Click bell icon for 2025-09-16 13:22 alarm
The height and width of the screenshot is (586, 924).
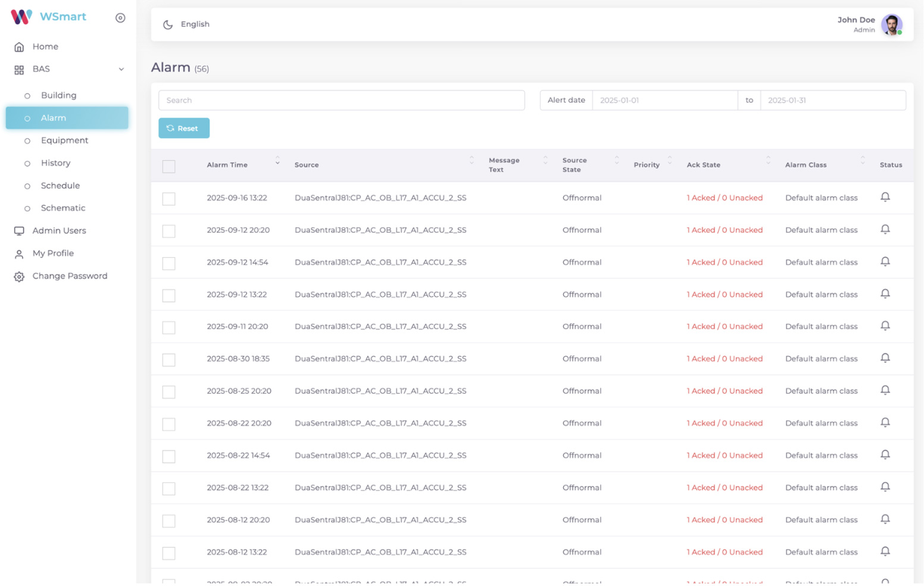click(x=885, y=197)
